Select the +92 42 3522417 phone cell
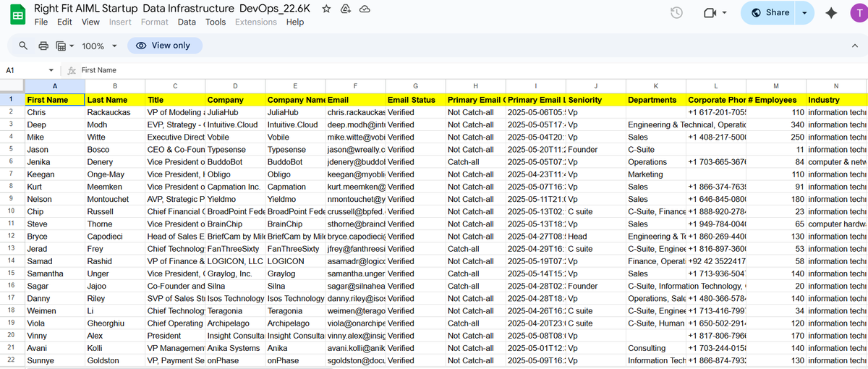Image resolution: width=868 pixels, height=369 pixels. (x=715, y=261)
